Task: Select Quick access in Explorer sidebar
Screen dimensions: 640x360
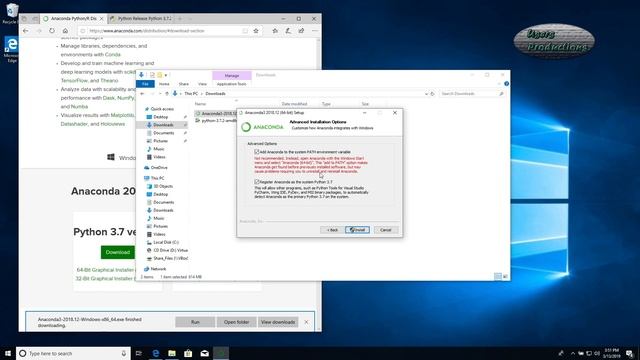Action: tap(162, 109)
